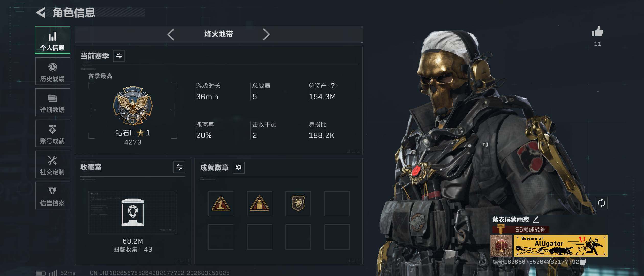Go back with the arrow beside 角色信息
Screen dimensions: 644x276
point(41,13)
